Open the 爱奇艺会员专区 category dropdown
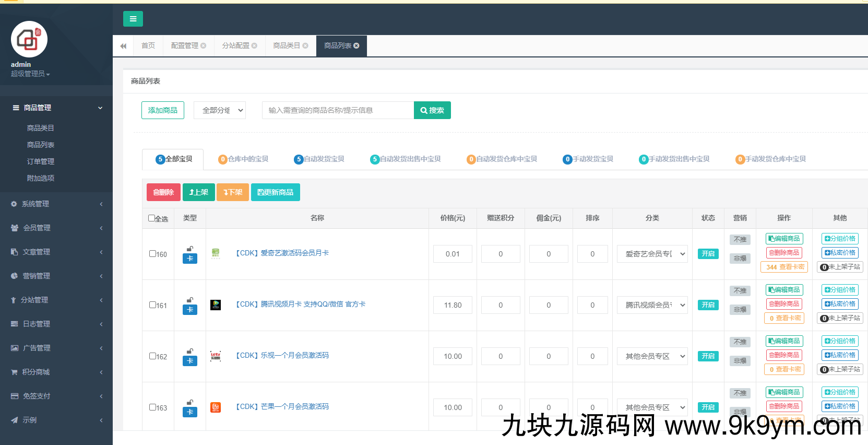This screenshot has width=868, height=445. [652, 254]
